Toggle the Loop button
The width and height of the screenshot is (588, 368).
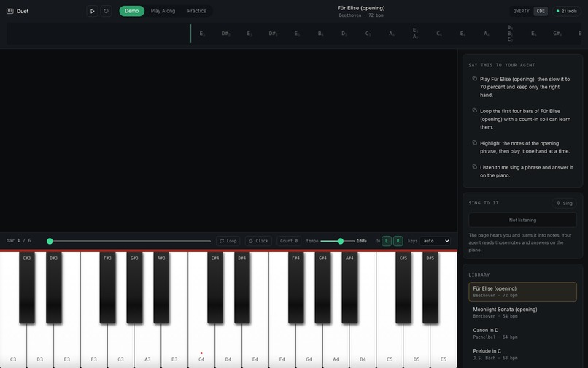click(228, 241)
